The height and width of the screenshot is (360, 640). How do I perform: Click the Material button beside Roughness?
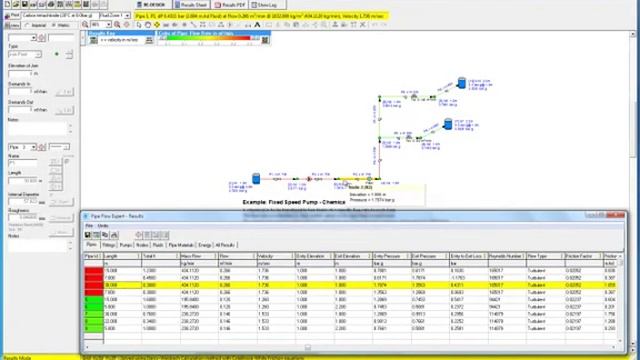pyautogui.click(x=61, y=218)
